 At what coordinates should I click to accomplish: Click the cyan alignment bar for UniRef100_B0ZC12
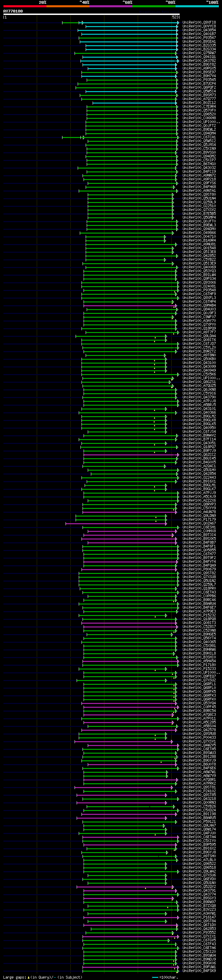click(135, 103)
